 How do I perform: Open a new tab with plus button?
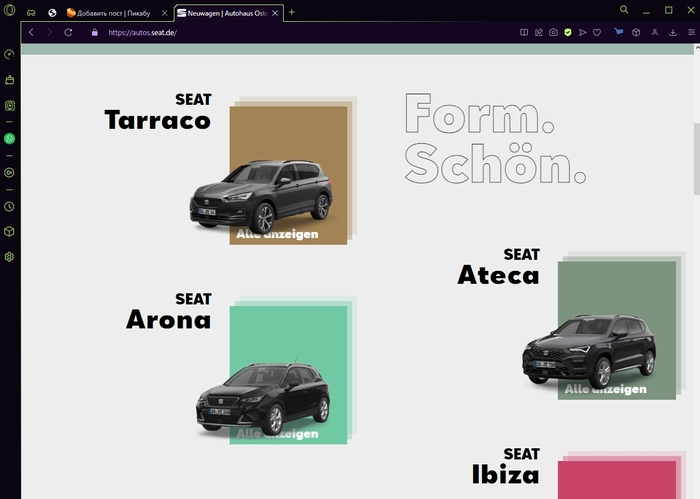click(292, 12)
